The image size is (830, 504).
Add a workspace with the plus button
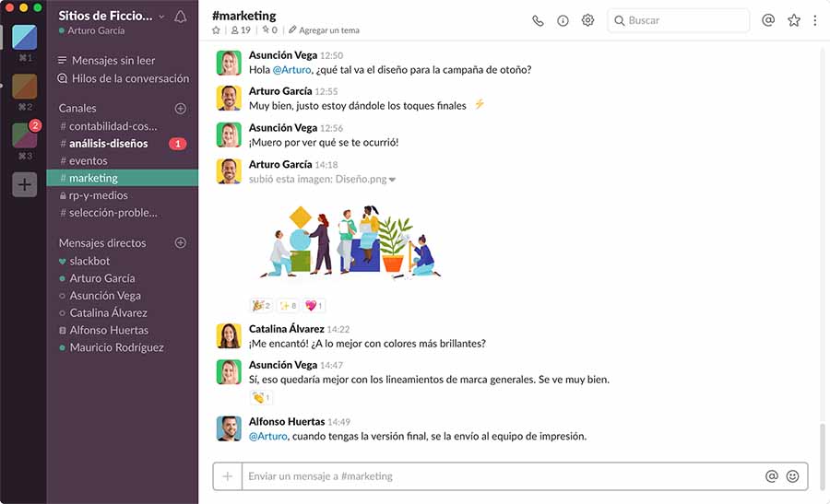click(x=24, y=184)
